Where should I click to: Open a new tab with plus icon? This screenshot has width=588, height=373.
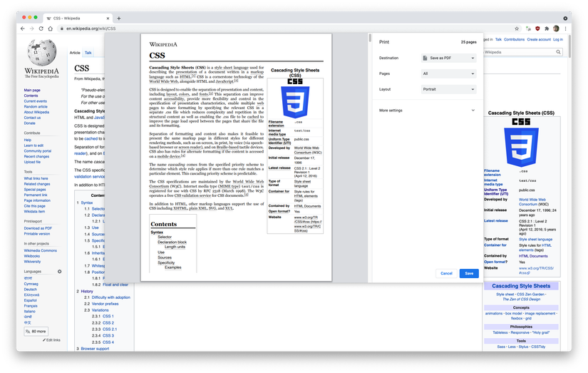click(119, 18)
